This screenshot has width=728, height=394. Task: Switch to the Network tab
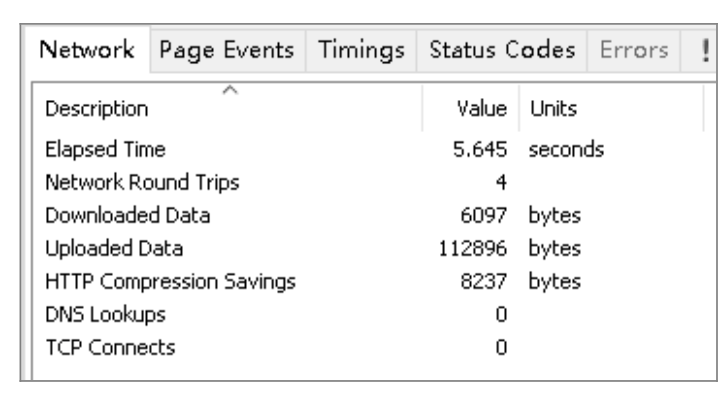(87, 50)
